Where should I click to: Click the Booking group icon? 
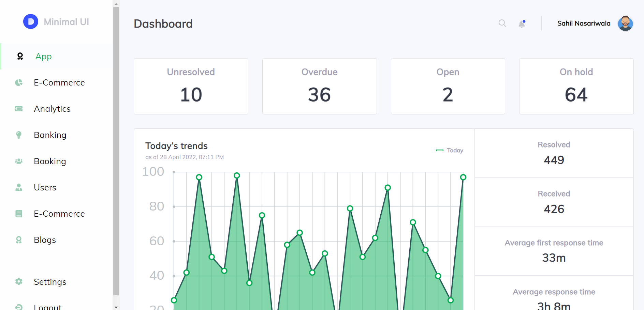[19, 161]
